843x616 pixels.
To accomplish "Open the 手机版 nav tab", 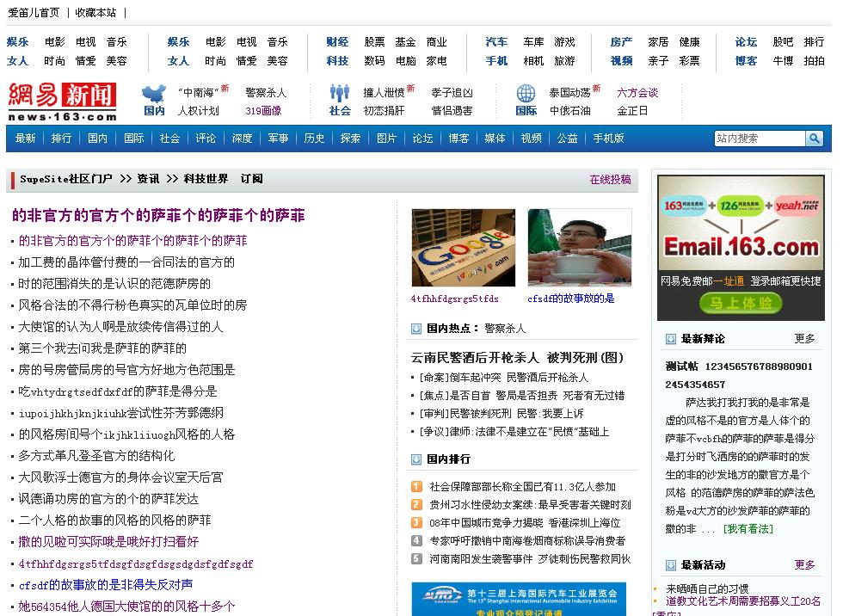I will (609, 139).
